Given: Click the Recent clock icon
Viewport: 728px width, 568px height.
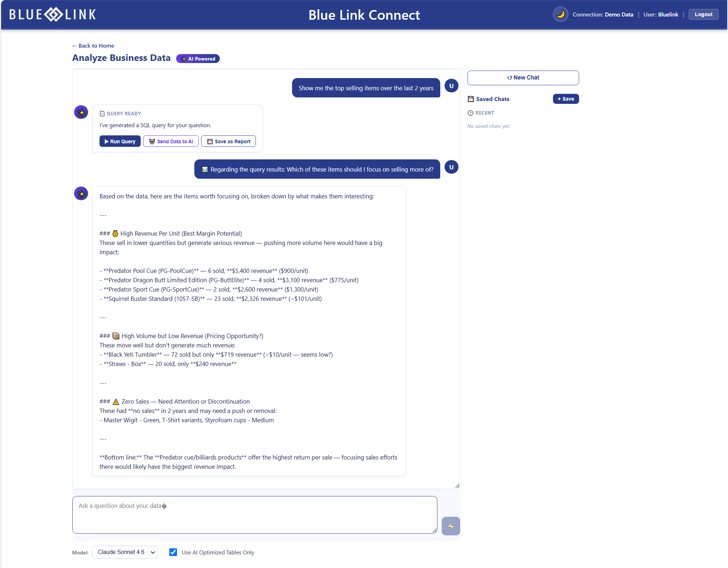Looking at the screenshot, I should (x=470, y=113).
